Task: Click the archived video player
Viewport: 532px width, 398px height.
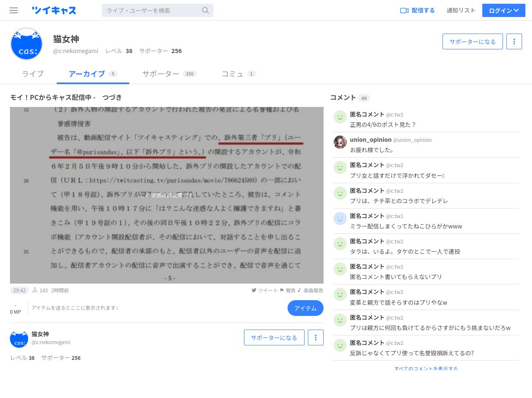Action: coord(167,195)
